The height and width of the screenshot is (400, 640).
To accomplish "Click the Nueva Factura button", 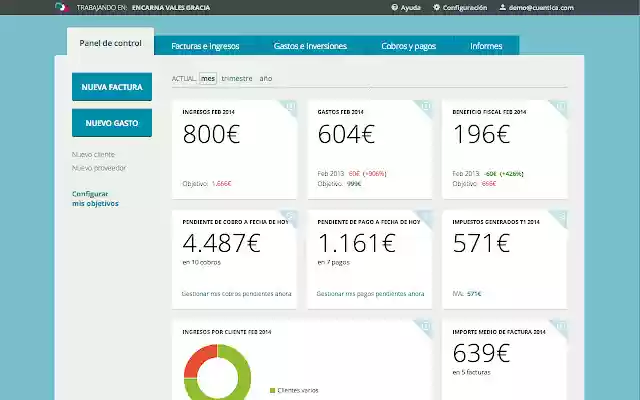I will pyautogui.click(x=112, y=87).
